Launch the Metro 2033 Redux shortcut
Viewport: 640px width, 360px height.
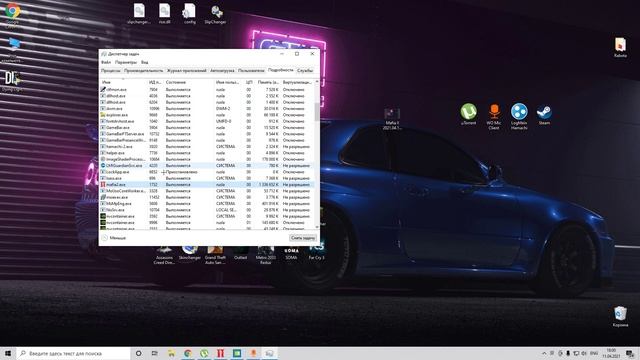[x=266, y=255]
